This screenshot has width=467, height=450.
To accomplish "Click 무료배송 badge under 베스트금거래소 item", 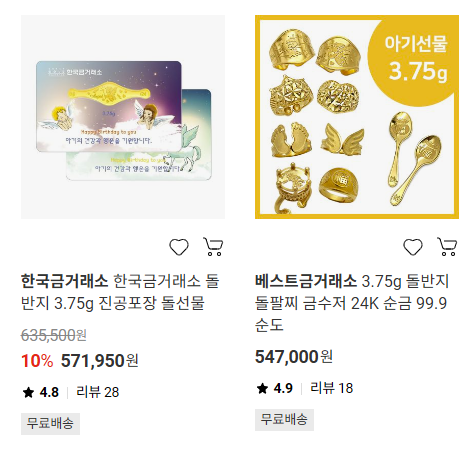I will (x=284, y=420).
